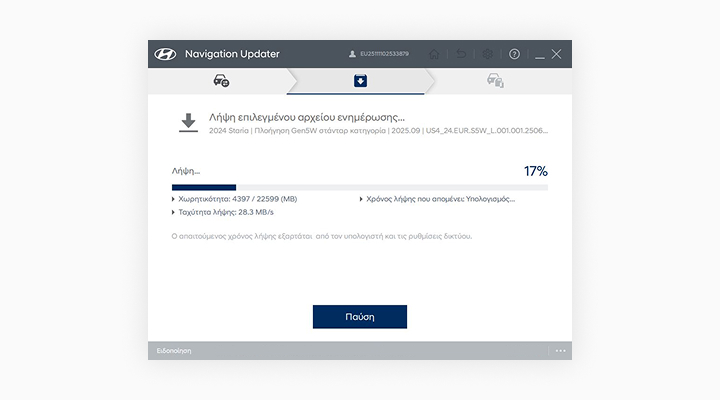Open the three-dots menu in status bar
Image resolution: width=720 pixels, height=400 pixels.
pos(560,351)
